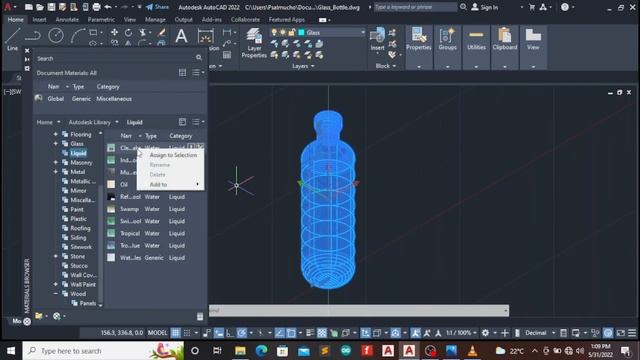
Task: Toggle library panel view icon
Action: click(182, 122)
